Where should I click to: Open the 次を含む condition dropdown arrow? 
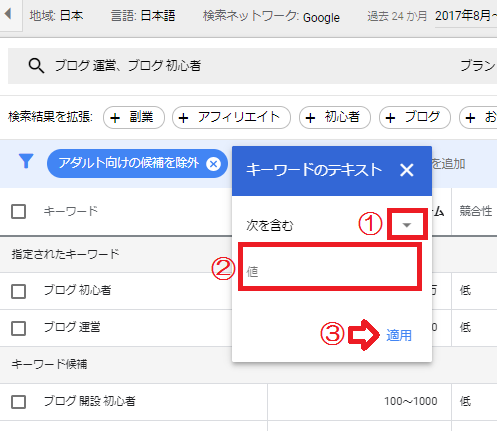(x=406, y=225)
